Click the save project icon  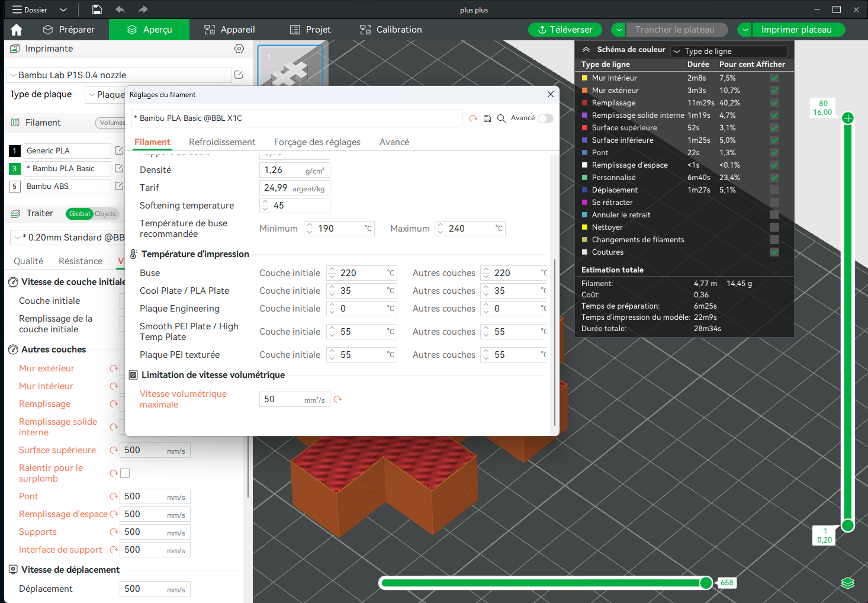(97, 9)
